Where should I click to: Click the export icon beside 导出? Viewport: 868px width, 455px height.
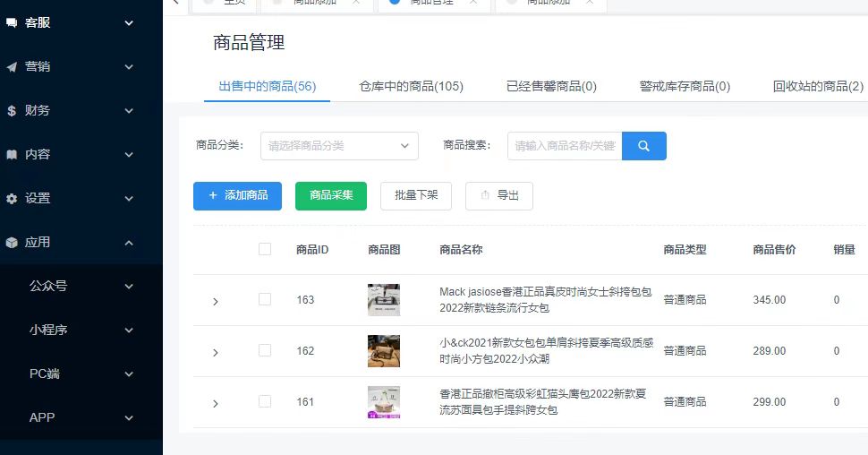point(485,195)
